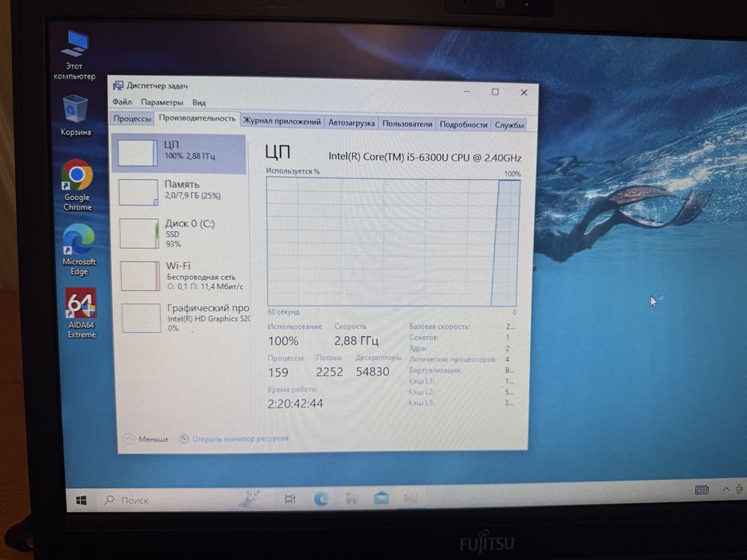Open the Task Manager taskbar icon

(x=412, y=498)
